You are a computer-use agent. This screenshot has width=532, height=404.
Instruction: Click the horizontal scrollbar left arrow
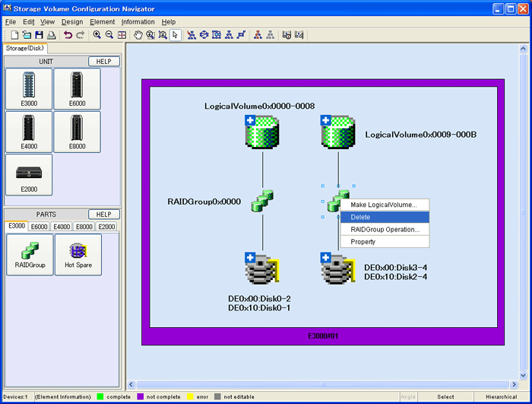click(x=131, y=384)
